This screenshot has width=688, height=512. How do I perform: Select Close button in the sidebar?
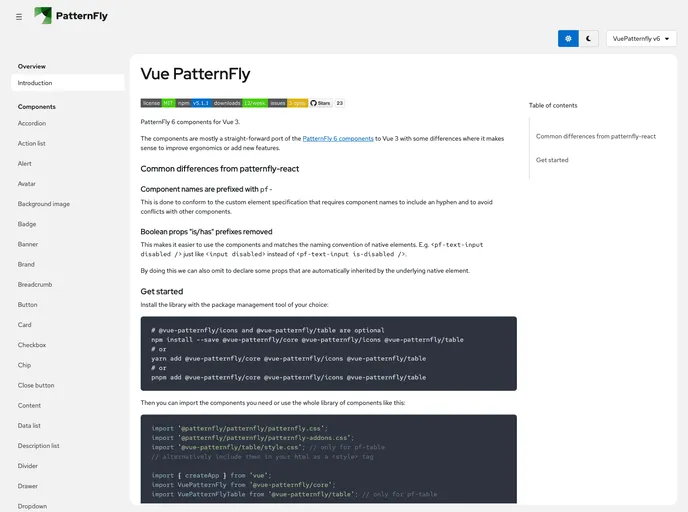pos(36,386)
